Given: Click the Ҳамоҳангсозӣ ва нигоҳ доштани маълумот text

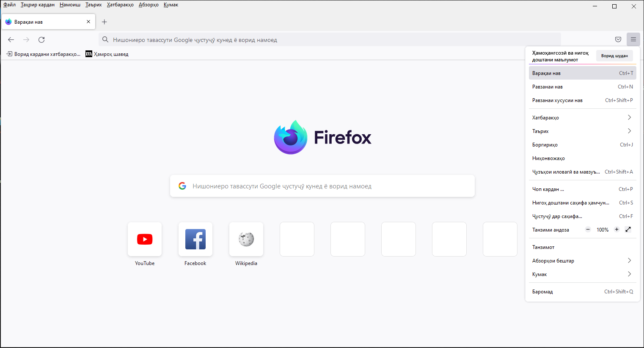Looking at the screenshot, I should point(561,56).
